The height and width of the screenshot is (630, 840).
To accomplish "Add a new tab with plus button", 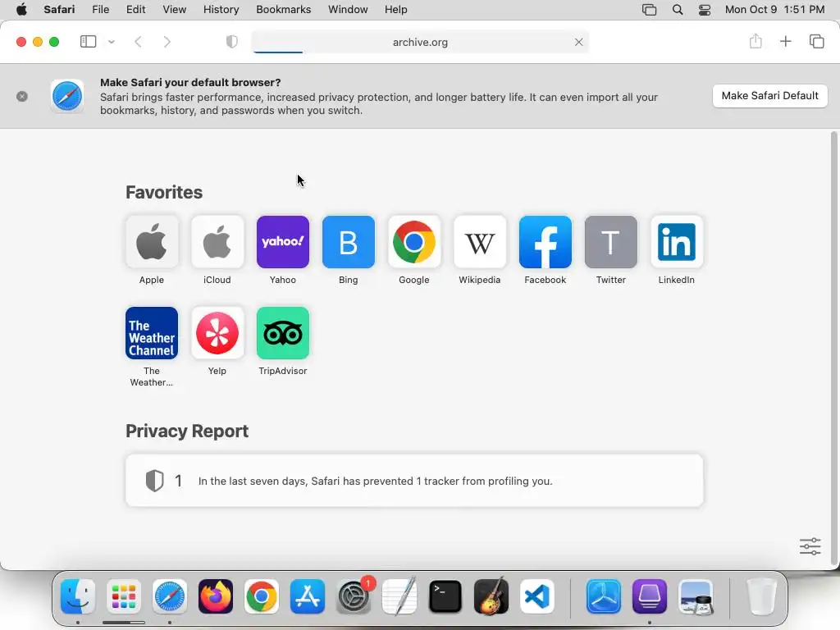I will pyautogui.click(x=785, y=41).
